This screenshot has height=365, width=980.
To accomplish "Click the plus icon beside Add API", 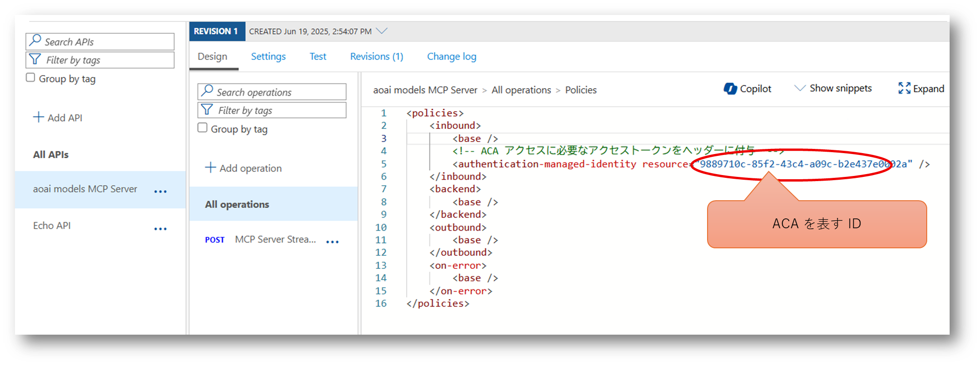I will tap(38, 117).
